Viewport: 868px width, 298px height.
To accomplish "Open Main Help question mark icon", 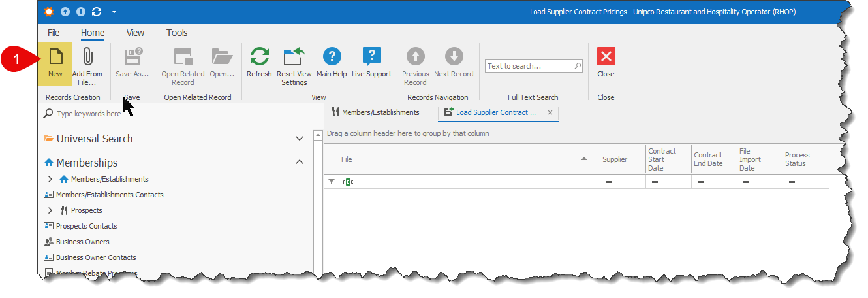I will [x=332, y=56].
